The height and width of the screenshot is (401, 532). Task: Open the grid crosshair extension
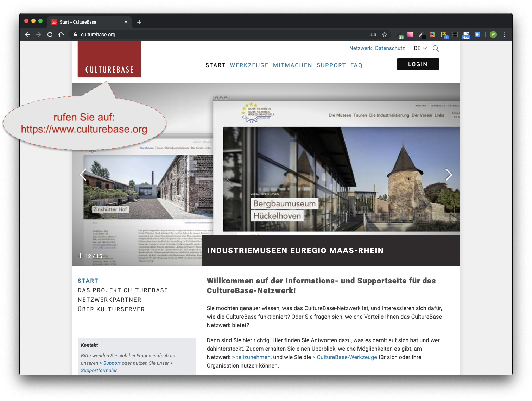[455, 35]
